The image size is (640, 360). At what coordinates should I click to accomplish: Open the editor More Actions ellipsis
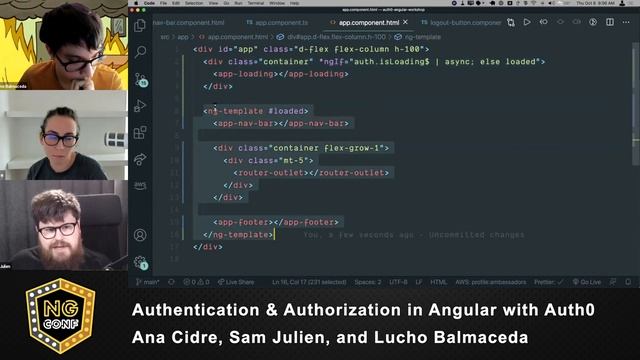[626, 22]
